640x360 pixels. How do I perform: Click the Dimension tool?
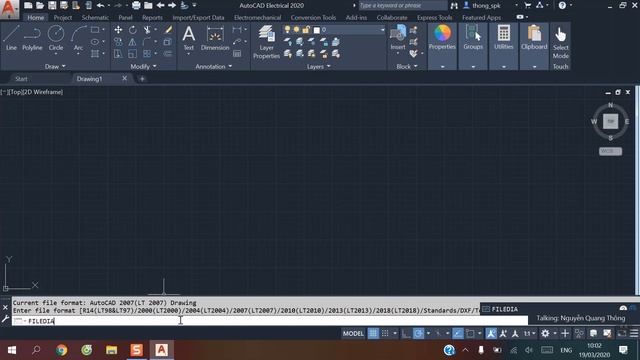[x=215, y=38]
